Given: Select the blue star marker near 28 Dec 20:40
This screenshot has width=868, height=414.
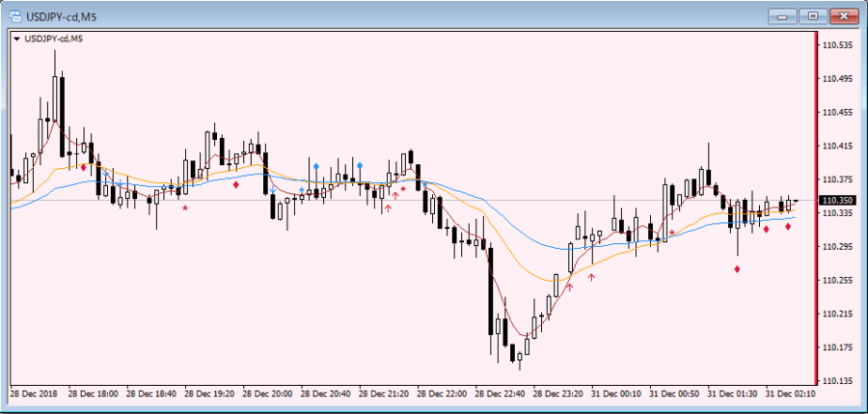Looking at the screenshot, I should [x=302, y=189].
